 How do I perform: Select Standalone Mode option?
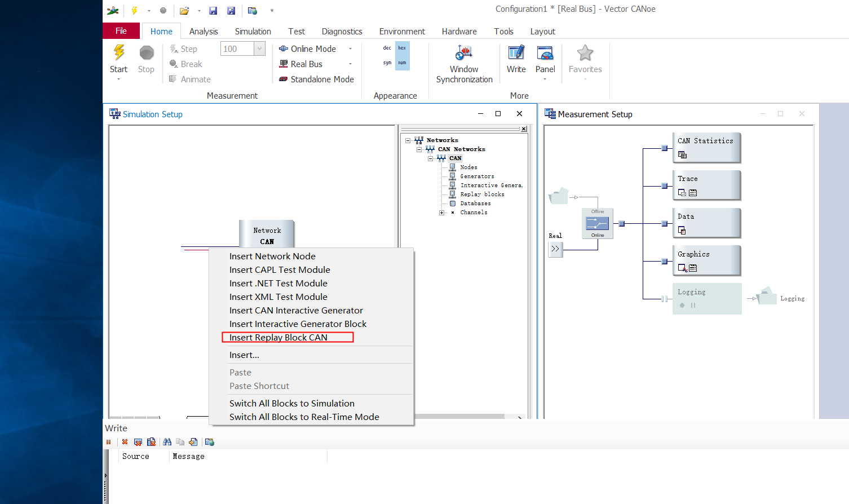tap(316, 79)
